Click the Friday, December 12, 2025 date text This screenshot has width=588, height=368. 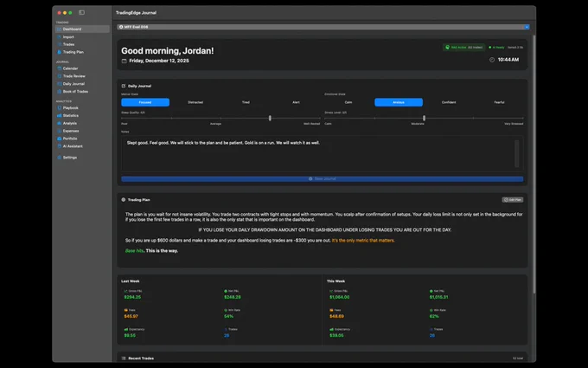159,61
